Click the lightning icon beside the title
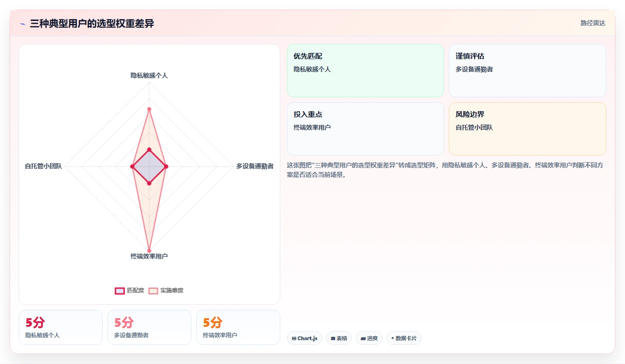Viewport: 625px width, 364px height. point(22,23)
